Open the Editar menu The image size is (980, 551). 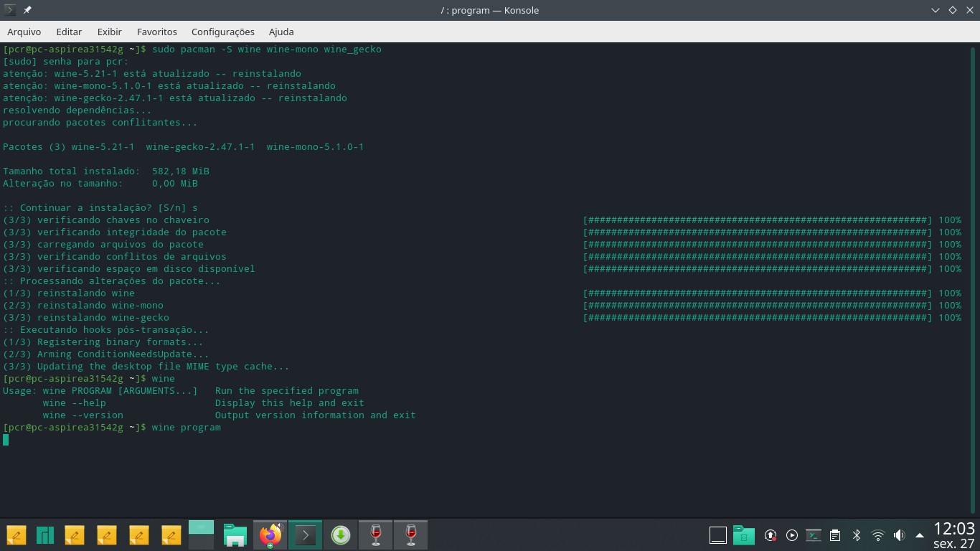click(x=69, y=32)
